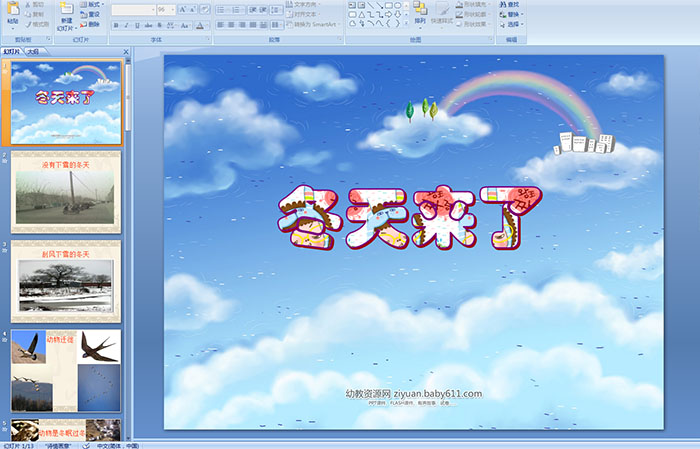Toggle Italic formatting
This screenshot has width=700, height=449.
126,25
